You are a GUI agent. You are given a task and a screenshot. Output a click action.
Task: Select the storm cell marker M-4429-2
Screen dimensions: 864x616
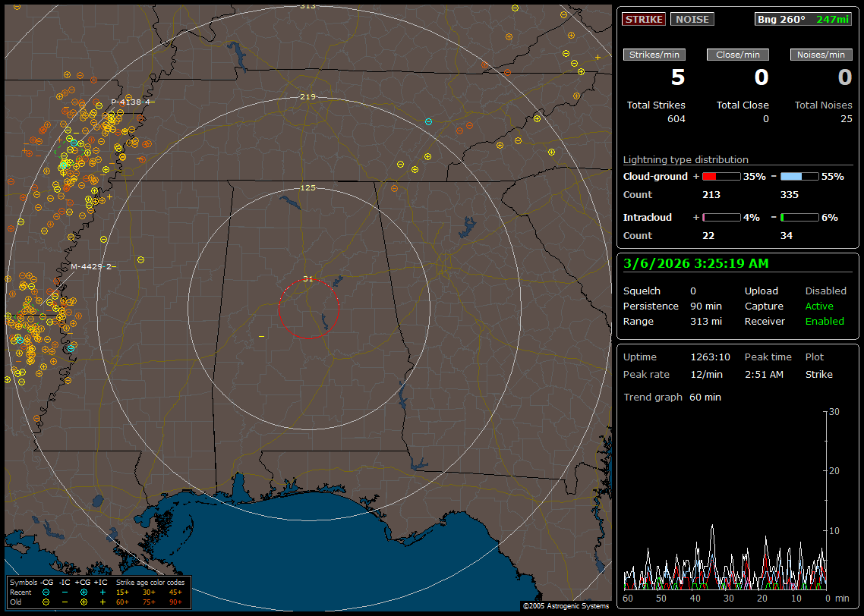click(92, 266)
